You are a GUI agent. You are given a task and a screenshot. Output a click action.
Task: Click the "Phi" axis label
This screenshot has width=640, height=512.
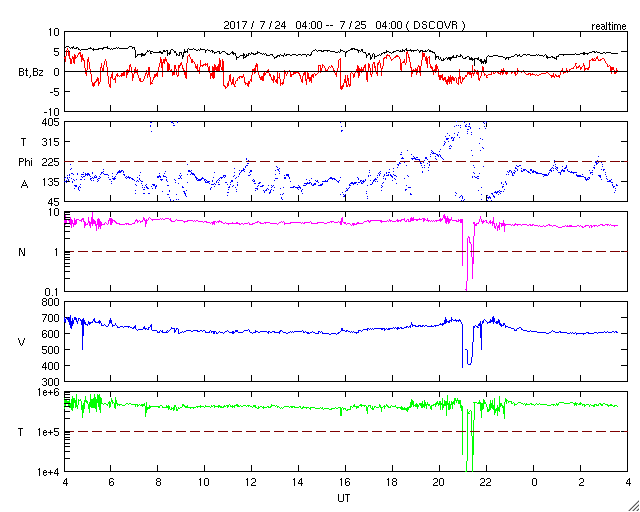(25, 163)
